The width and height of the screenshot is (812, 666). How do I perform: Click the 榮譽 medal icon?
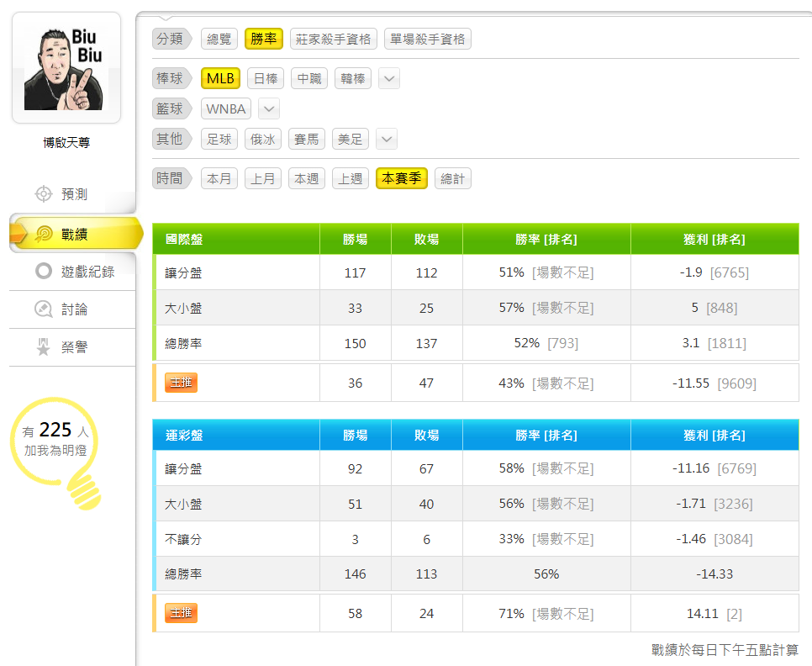(44, 347)
